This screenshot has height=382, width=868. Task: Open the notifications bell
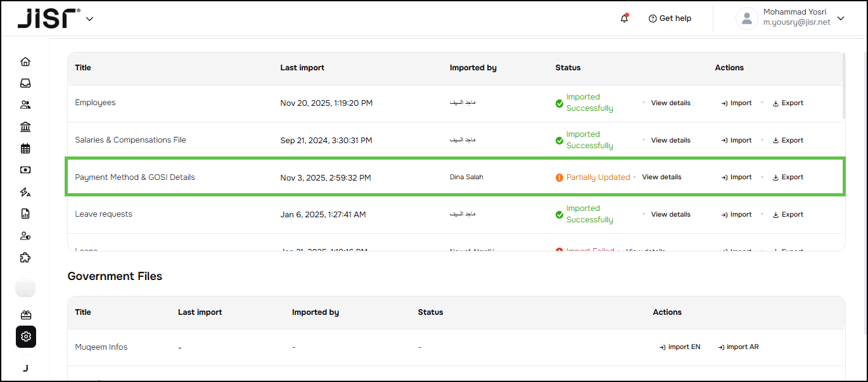click(624, 18)
